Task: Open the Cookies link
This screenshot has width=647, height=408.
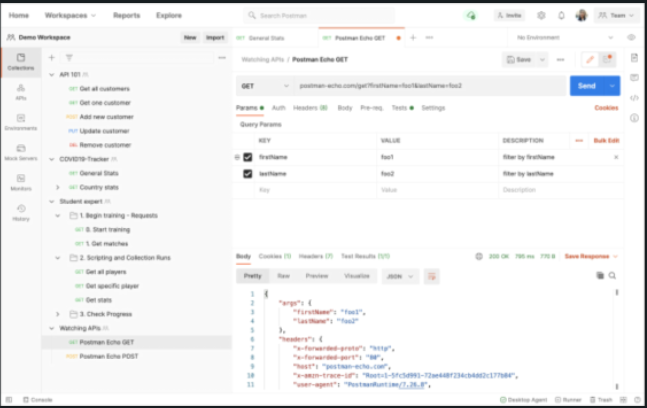Action: 606,108
